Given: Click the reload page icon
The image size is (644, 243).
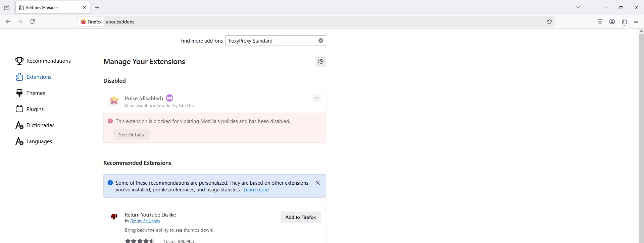Looking at the screenshot, I should point(32,21).
